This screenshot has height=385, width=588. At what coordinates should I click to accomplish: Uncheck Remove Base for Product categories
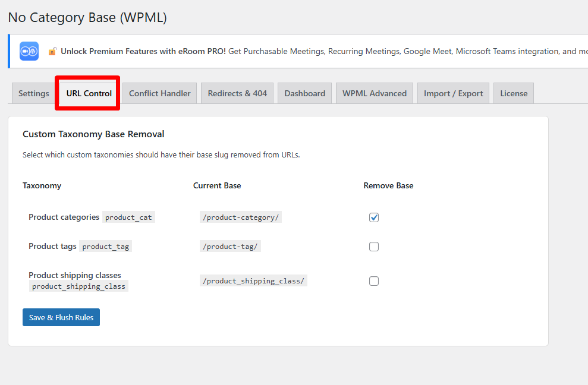point(374,217)
